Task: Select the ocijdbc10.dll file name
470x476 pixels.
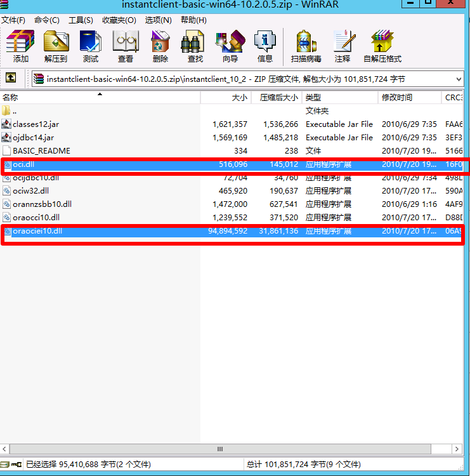Action: pyautogui.click(x=36, y=178)
